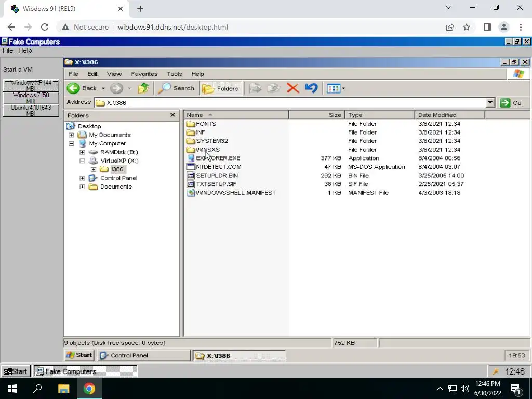Open the Back history dropdown arrow
This screenshot has width=532, height=399.
tap(103, 88)
